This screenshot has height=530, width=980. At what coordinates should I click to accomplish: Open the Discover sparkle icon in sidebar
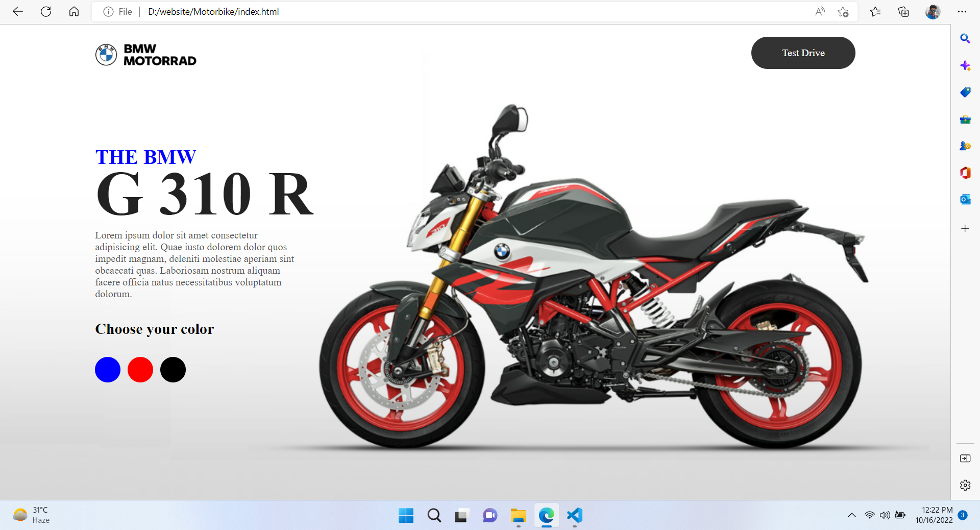965,66
